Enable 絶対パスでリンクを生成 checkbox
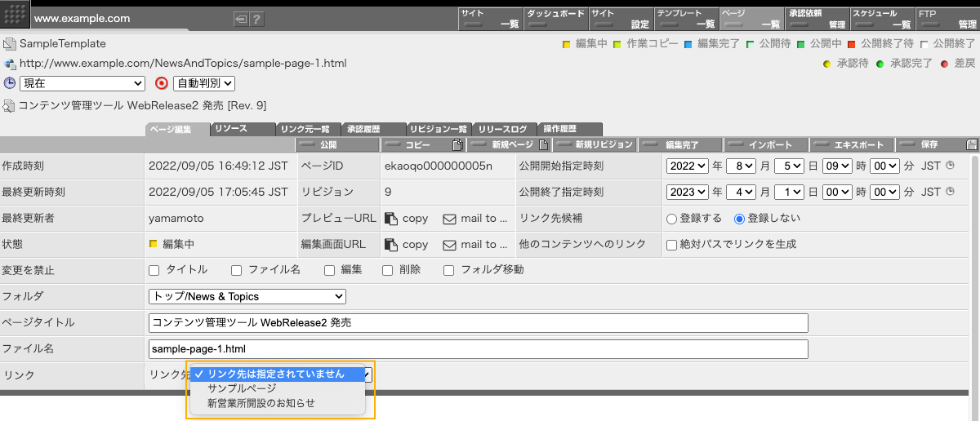This screenshot has width=980, height=421. (672, 245)
